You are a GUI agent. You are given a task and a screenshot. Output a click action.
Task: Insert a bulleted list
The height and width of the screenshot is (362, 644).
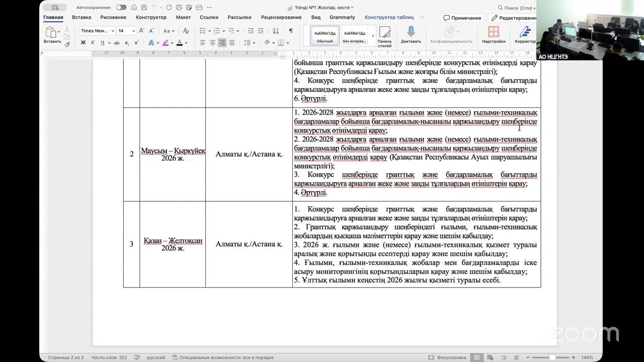[202, 31]
